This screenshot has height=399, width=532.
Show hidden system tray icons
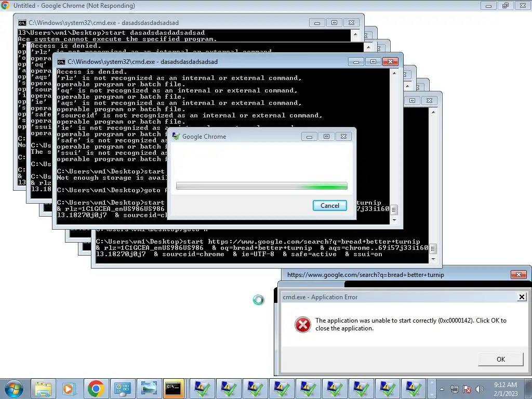point(442,389)
